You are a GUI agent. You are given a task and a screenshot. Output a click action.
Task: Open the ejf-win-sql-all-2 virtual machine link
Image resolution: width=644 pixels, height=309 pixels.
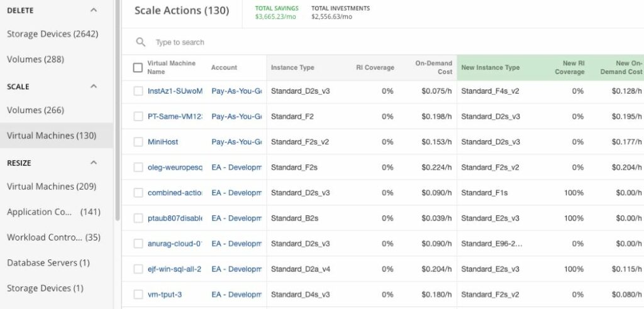coord(175,269)
